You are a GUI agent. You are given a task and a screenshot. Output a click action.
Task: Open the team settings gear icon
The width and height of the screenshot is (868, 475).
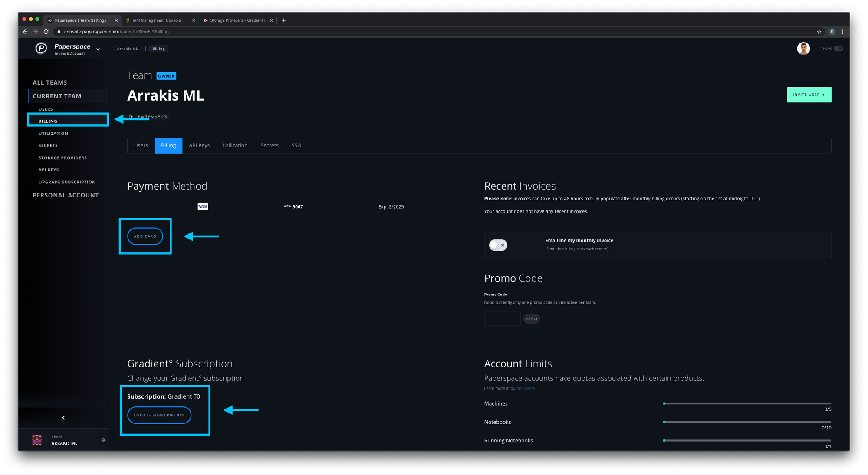coord(103,440)
